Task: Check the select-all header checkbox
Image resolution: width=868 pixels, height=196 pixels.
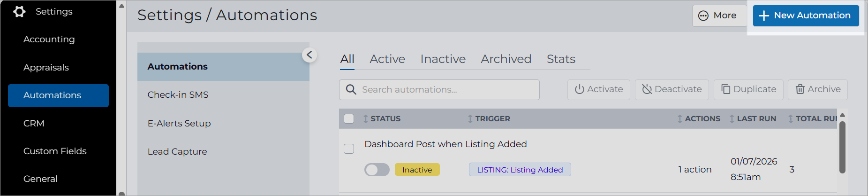Action: click(x=349, y=118)
